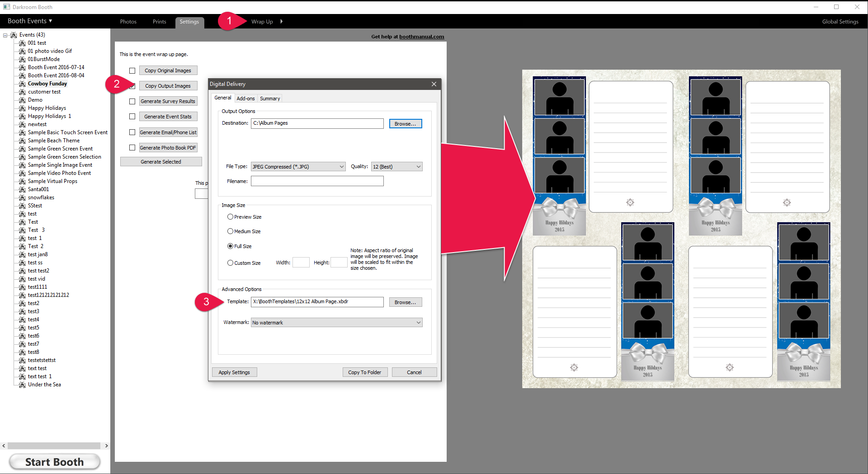The height and width of the screenshot is (474, 868).
Task: Click the icon beside 'test8' event
Action: [22, 352]
